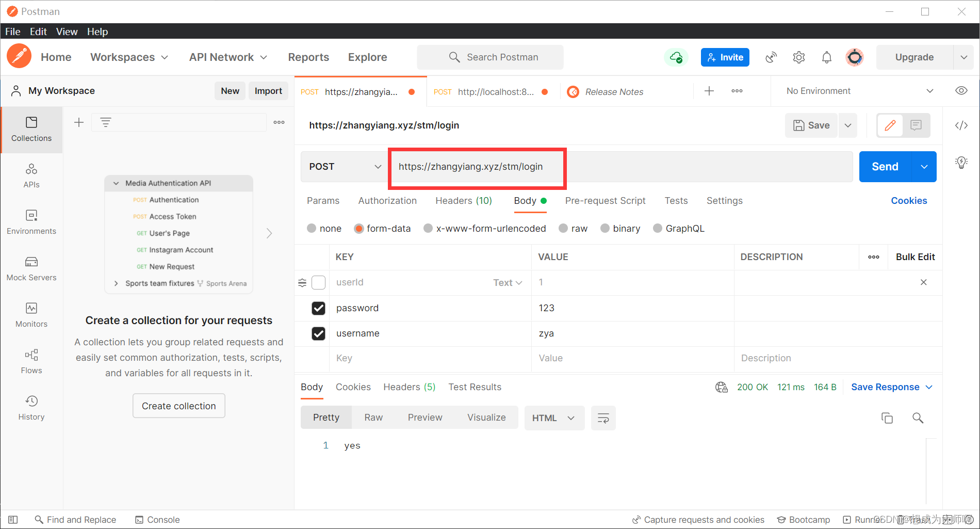Open the No Environment selector
Screen dimensions: 980x529
click(859, 91)
